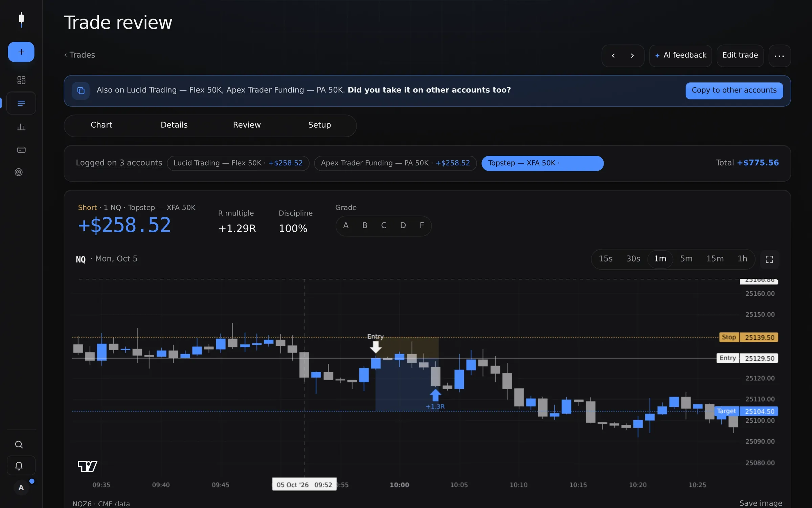Click the AI feedback button
The image size is (812, 508).
pyautogui.click(x=680, y=56)
